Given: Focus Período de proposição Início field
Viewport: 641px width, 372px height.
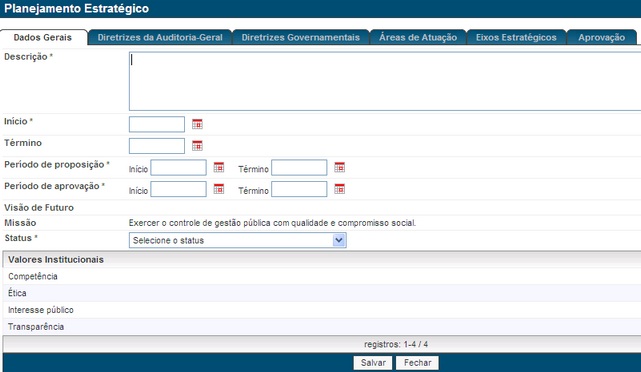Looking at the screenshot, I should coord(178,168).
